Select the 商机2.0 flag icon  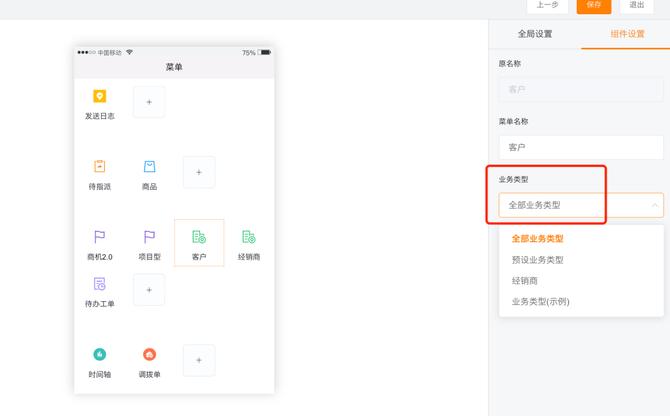pos(99,237)
